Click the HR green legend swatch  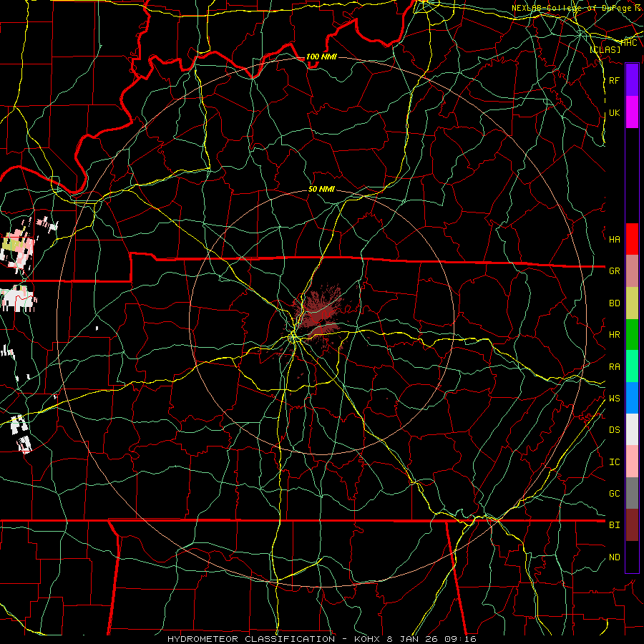(632, 334)
